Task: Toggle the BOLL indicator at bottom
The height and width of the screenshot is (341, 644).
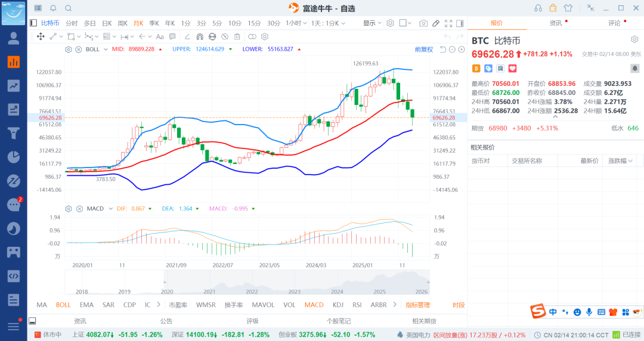Action: coord(63,305)
